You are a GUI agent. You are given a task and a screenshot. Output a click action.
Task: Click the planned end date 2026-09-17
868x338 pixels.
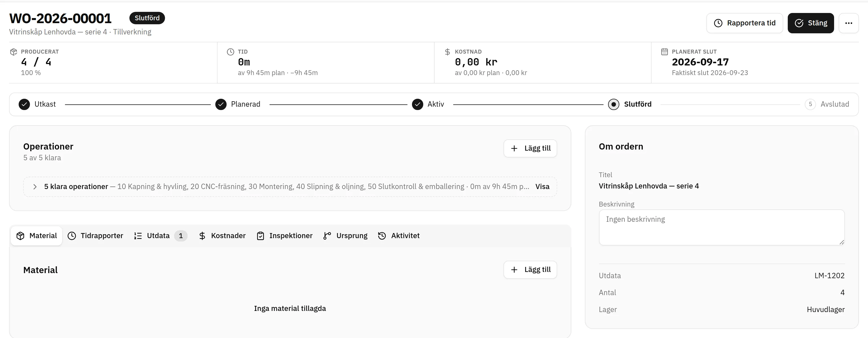tap(700, 62)
